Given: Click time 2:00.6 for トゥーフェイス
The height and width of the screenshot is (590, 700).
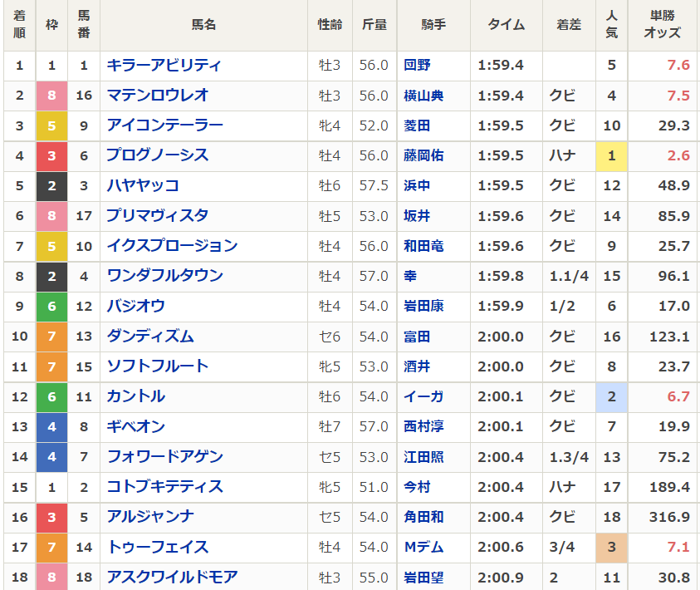Looking at the screenshot, I should pos(501,547).
